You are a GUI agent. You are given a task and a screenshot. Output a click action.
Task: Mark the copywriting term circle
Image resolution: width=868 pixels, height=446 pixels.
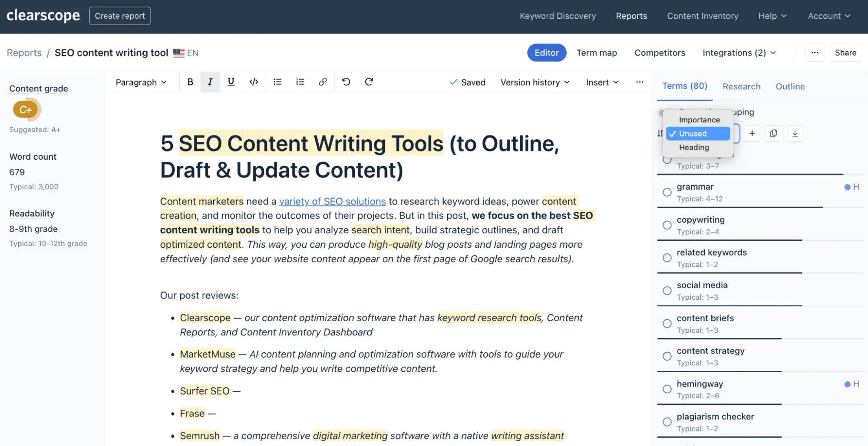click(x=667, y=225)
